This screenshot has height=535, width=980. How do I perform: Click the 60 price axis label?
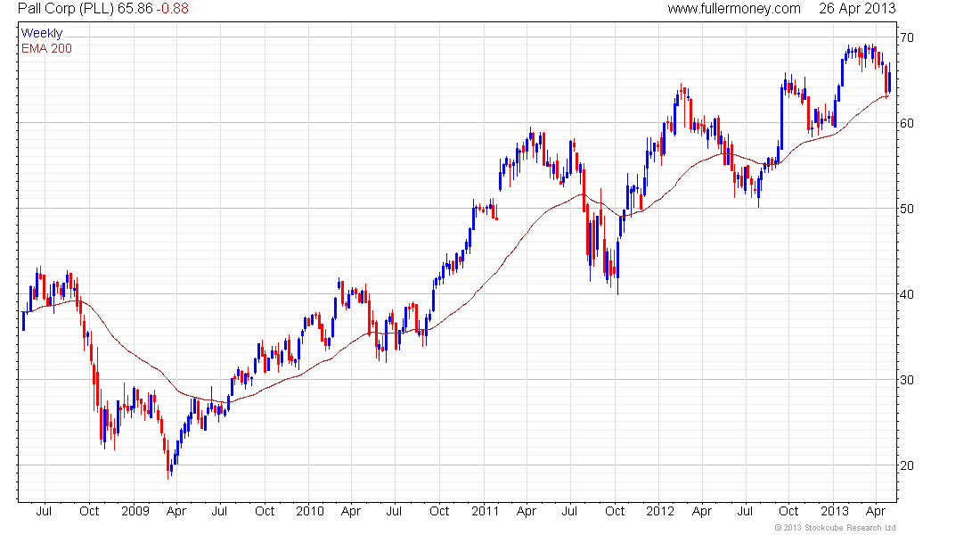pos(906,123)
